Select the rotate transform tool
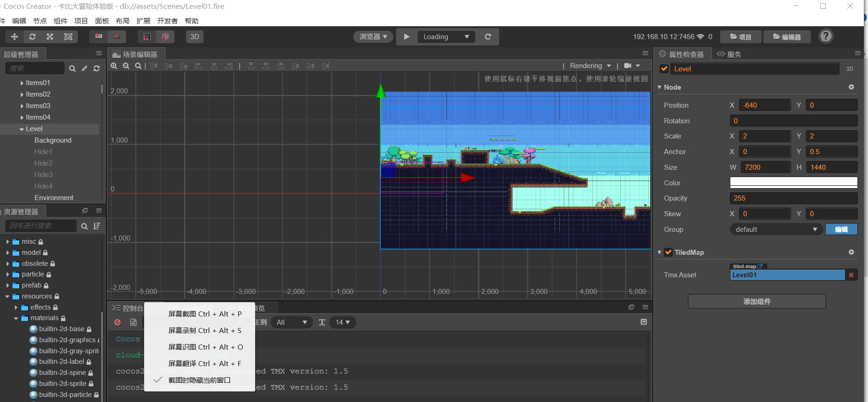Viewport: 868px width, 402px height. (x=32, y=37)
